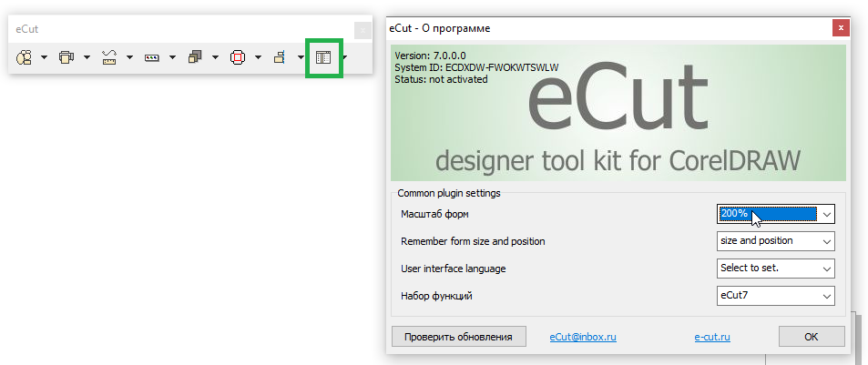868x365 pixels.
Task: Click the align objects icon
Action: click(x=280, y=57)
